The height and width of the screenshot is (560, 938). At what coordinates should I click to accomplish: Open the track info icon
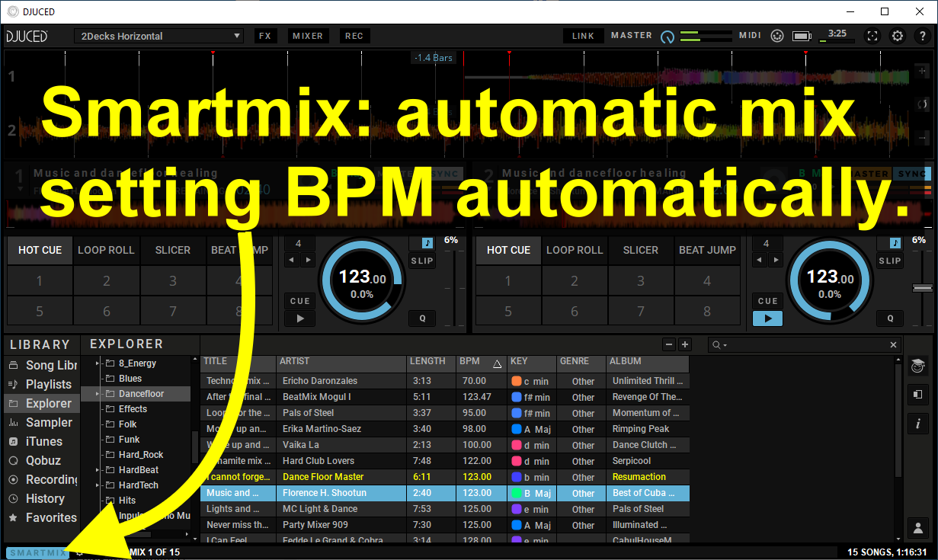(x=917, y=424)
